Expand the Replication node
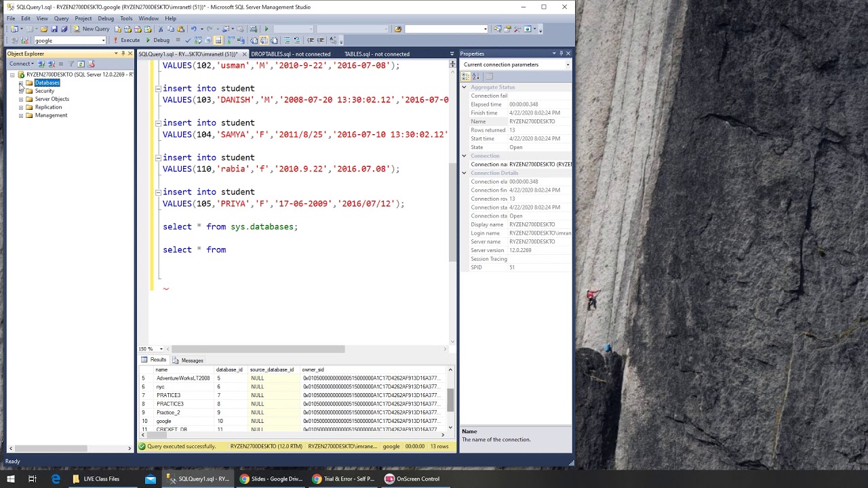The image size is (868, 488). 21,107
